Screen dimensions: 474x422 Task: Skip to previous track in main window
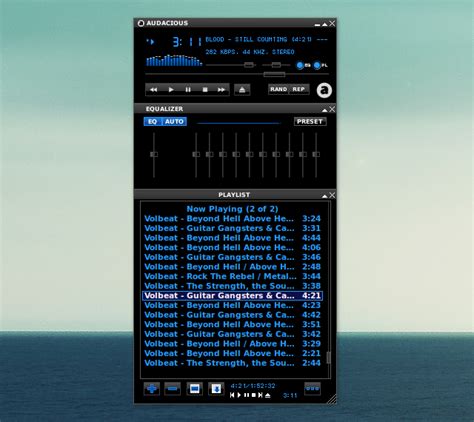(x=153, y=90)
